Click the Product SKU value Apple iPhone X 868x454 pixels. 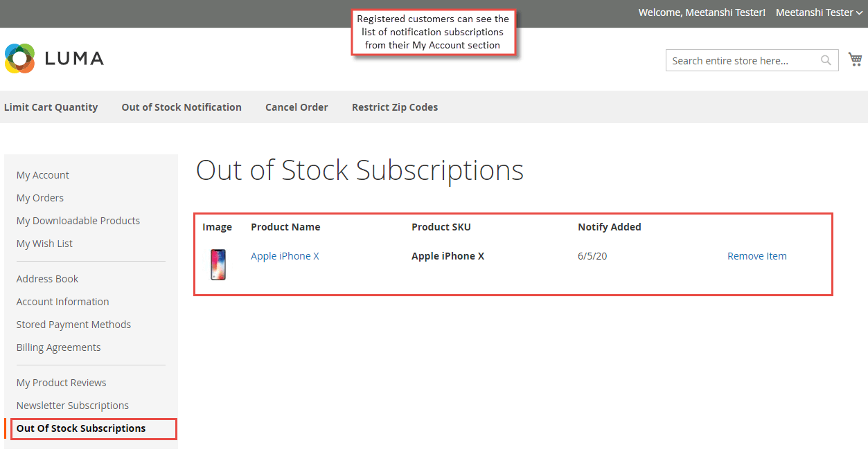448,256
